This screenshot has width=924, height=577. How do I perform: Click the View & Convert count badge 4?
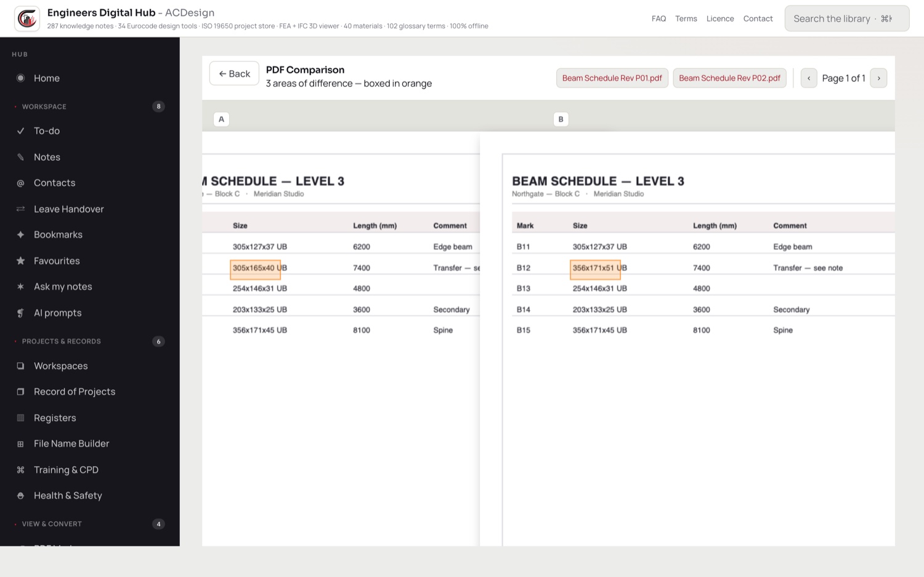pyautogui.click(x=158, y=524)
